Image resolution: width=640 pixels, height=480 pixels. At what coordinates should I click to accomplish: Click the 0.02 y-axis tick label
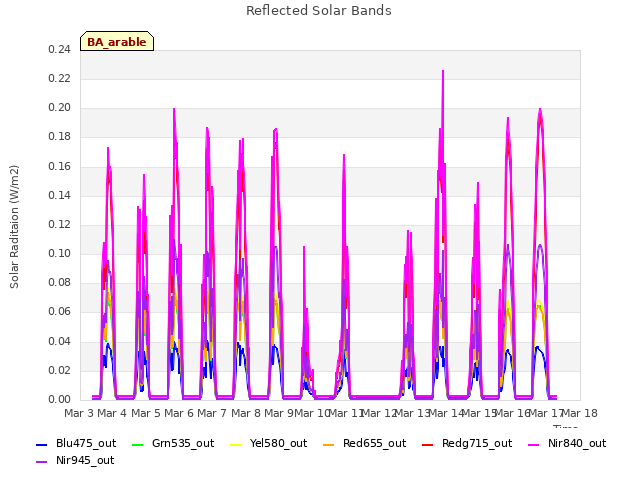tap(59, 371)
